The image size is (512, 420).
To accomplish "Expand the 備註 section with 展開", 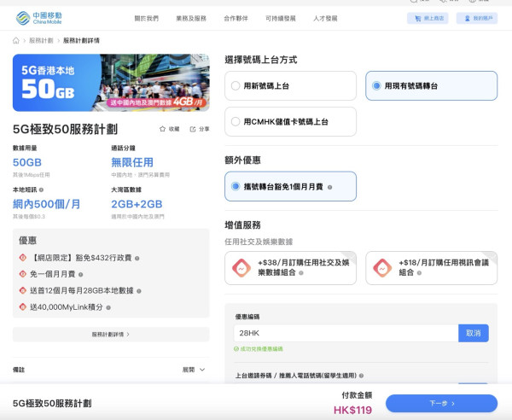I will pyautogui.click(x=194, y=370).
